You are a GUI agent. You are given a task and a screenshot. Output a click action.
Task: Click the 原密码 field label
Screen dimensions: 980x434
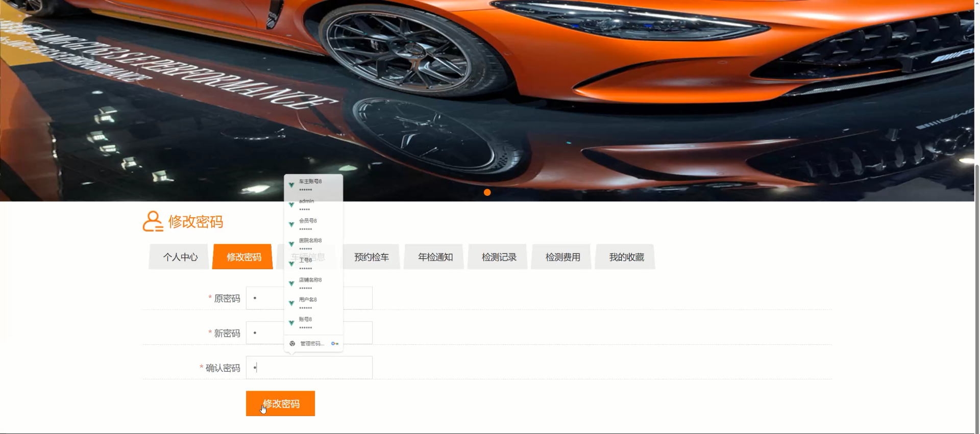[227, 298]
